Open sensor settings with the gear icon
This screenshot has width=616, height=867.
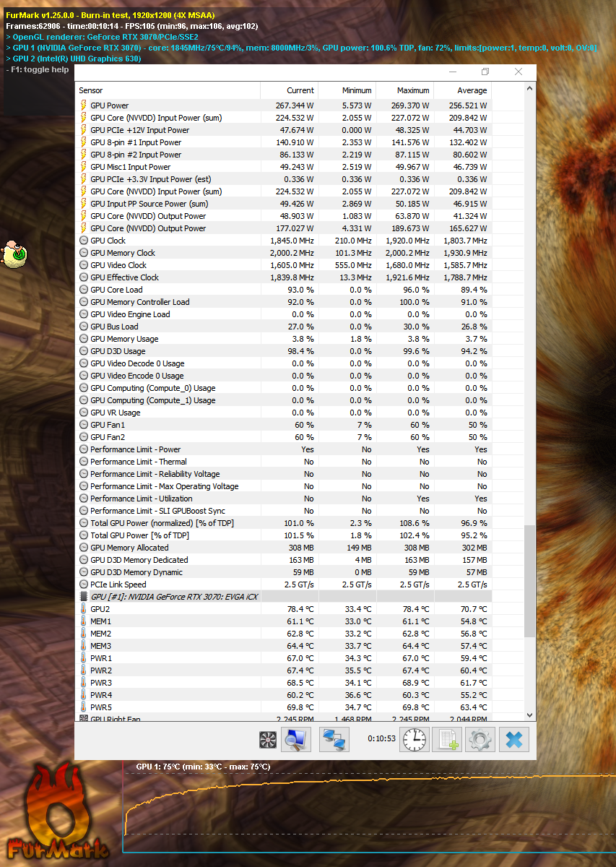point(480,739)
